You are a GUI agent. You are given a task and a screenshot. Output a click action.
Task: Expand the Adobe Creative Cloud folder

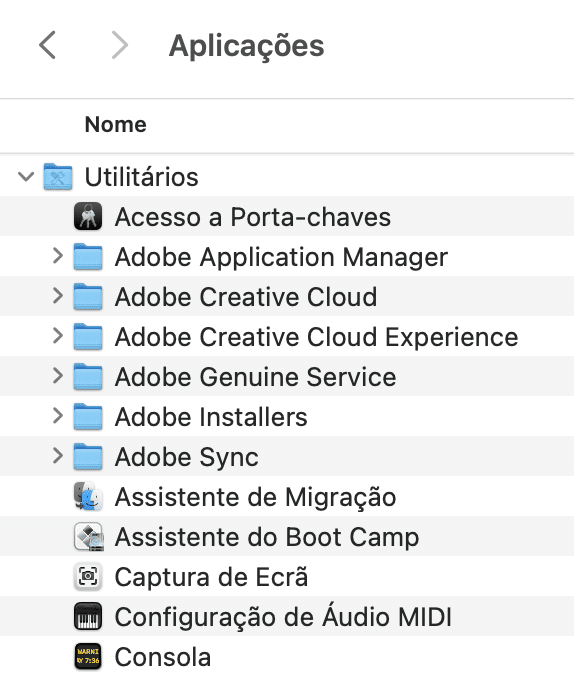(58, 296)
